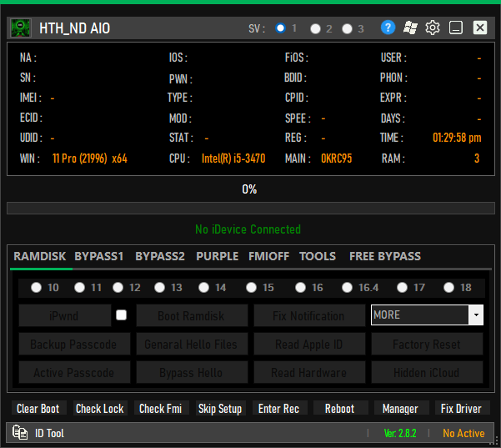Image resolution: width=501 pixels, height=448 pixels.
Task: Open the TOOLS tab
Action: [318, 256]
